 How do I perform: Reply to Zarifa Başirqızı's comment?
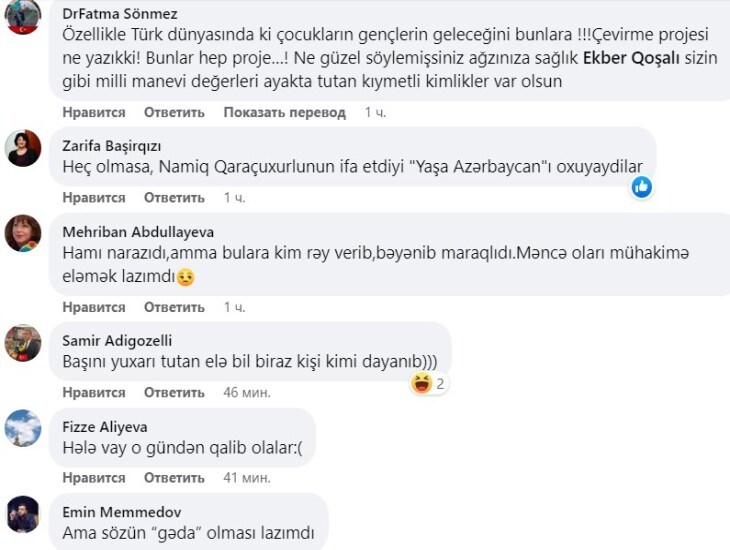pyautogui.click(x=174, y=198)
